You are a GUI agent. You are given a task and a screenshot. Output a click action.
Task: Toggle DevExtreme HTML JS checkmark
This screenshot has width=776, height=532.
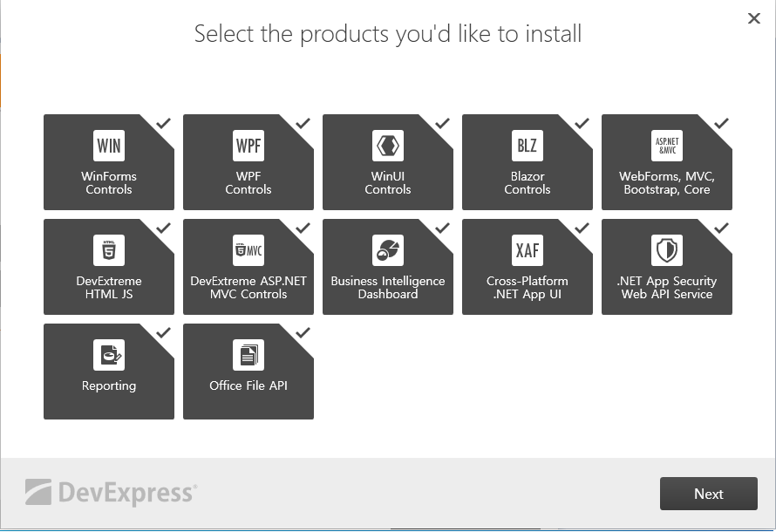click(164, 228)
